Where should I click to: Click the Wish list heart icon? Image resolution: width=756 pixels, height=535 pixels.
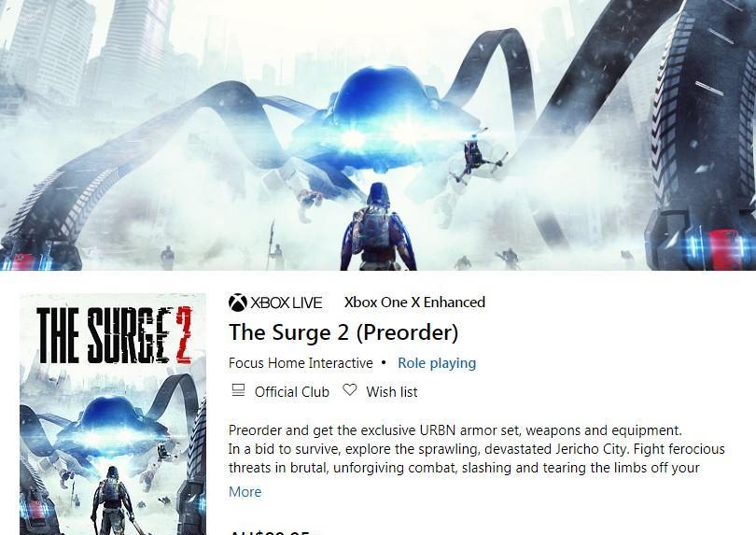click(x=350, y=389)
